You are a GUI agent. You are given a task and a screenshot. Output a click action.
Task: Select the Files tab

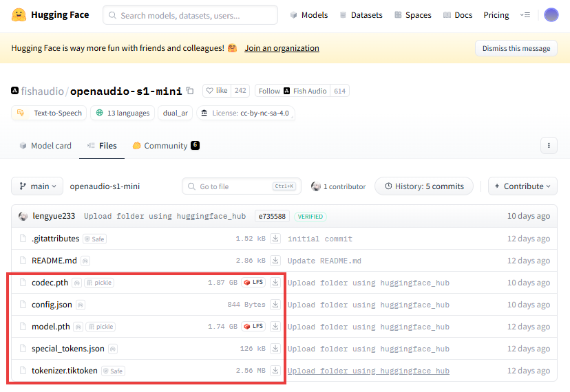[102, 146]
